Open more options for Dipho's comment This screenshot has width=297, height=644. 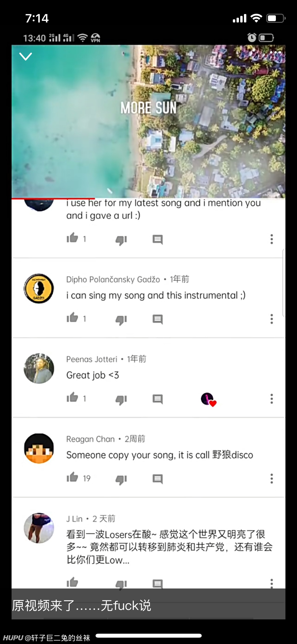tap(272, 319)
